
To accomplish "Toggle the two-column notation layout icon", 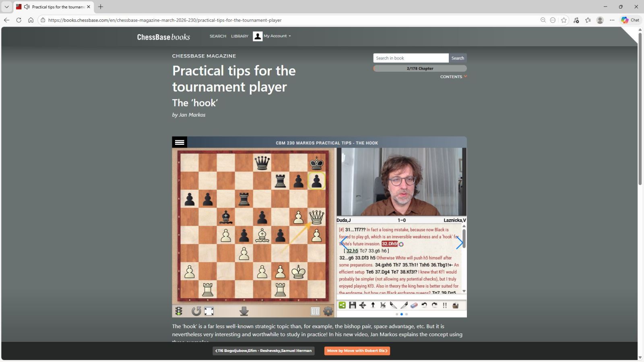I will click(x=315, y=311).
